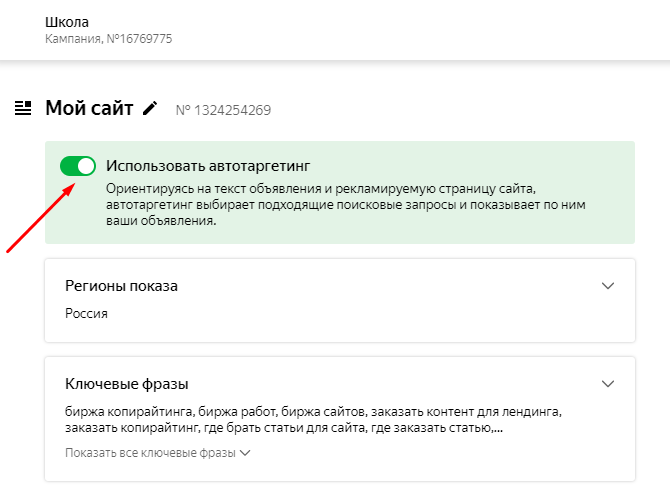Screen dimensions: 670x485
Task: Expand the Ключевые фразы section chevron
Action: tap(608, 383)
